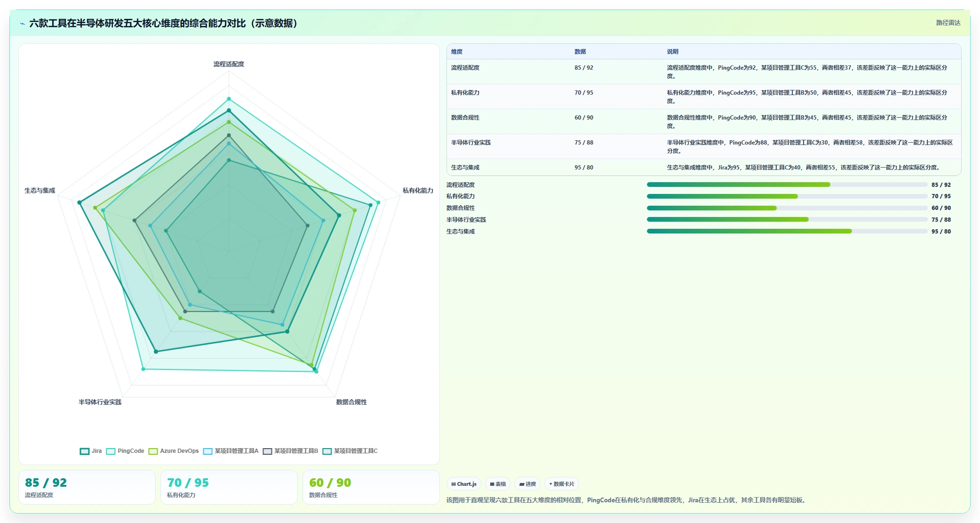Click the 私有化能力 progress bar

tap(787, 196)
